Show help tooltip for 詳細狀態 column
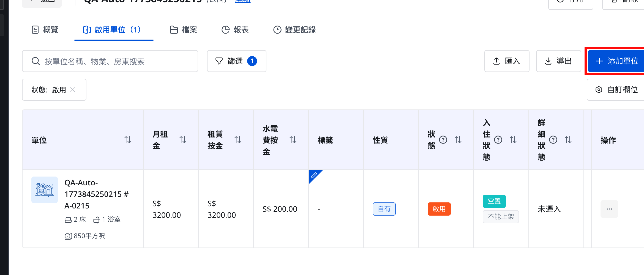The height and width of the screenshot is (275, 644). [553, 140]
